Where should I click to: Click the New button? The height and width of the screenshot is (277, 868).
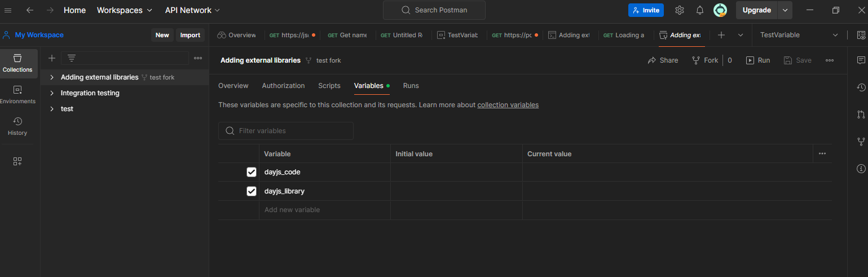162,35
